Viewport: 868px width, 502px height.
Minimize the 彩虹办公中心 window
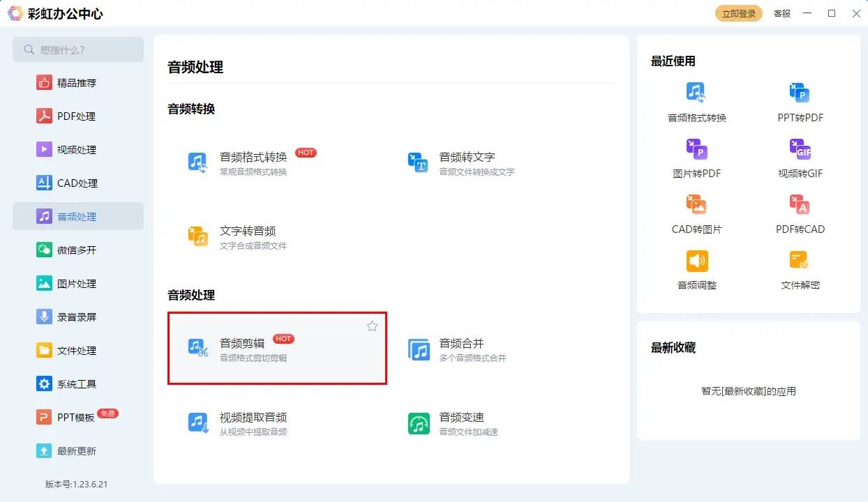coord(807,13)
